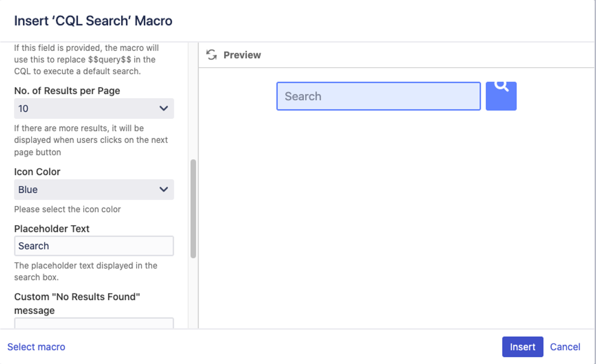The image size is (596, 364).
Task: Click the refresh preview icon
Action: (x=211, y=55)
